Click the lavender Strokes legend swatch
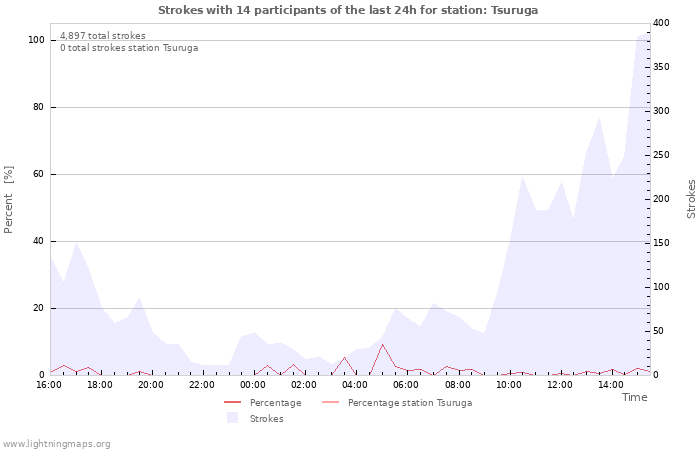The image size is (700, 450). pos(233,418)
